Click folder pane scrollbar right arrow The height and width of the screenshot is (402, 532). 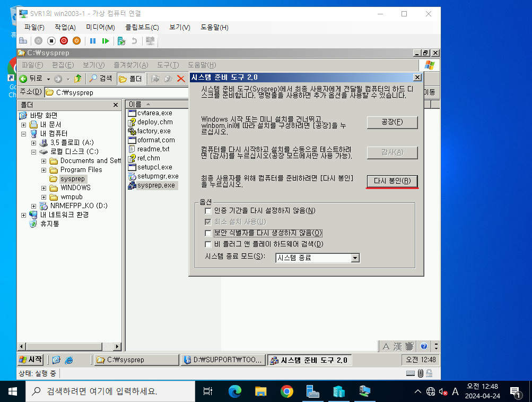coord(117,347)
